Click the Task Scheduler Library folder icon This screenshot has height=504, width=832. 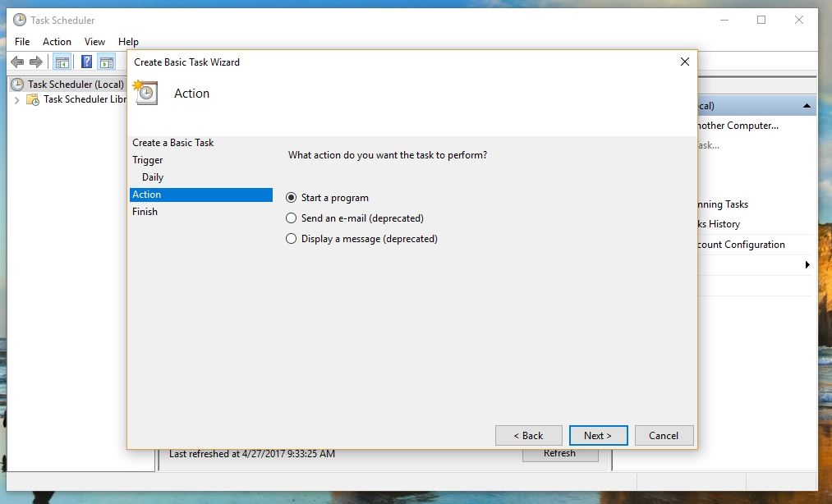[x=33, y=100]
